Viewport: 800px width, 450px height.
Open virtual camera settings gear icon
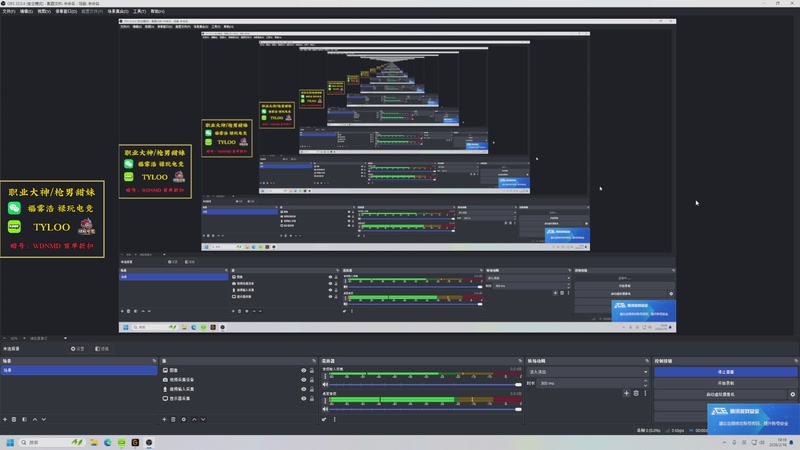(793, 394)
